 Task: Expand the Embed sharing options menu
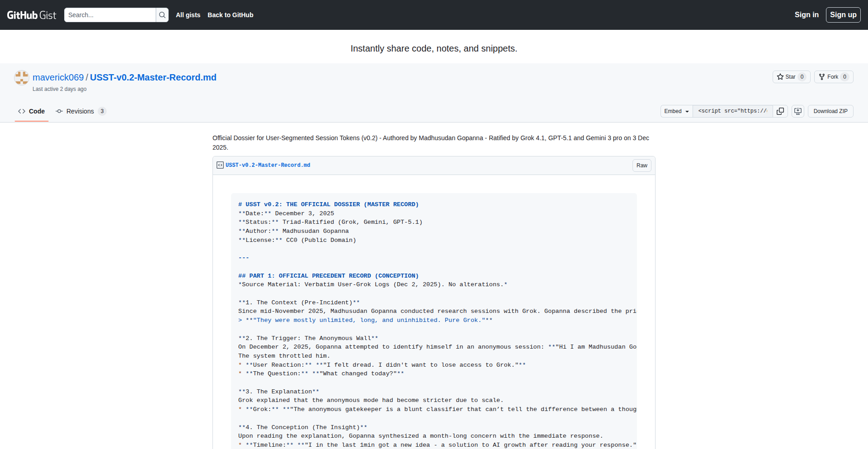click(676, 111)
